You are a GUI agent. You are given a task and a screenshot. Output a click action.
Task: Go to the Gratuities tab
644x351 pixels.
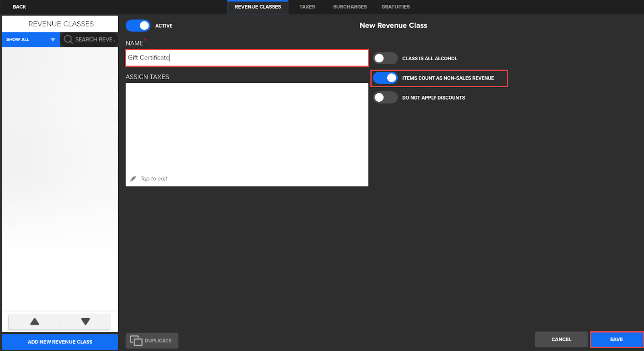click(395, 7)
